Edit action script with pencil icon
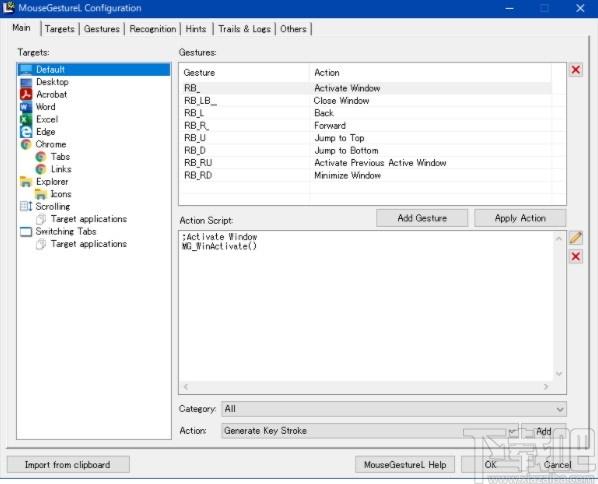Viewport: 598px width, 484px height. coord(575,238)
